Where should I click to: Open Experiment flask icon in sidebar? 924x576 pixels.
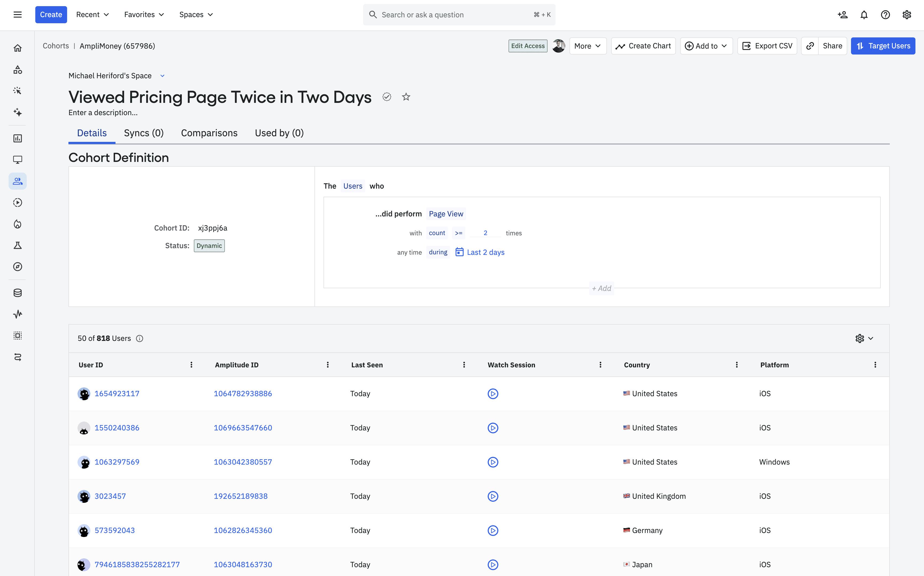(18, 245)
